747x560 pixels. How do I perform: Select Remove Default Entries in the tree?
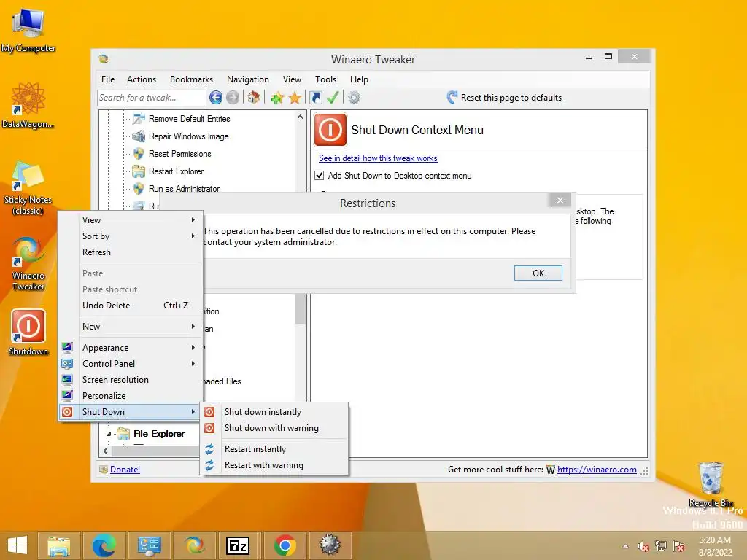coord(189,119)
